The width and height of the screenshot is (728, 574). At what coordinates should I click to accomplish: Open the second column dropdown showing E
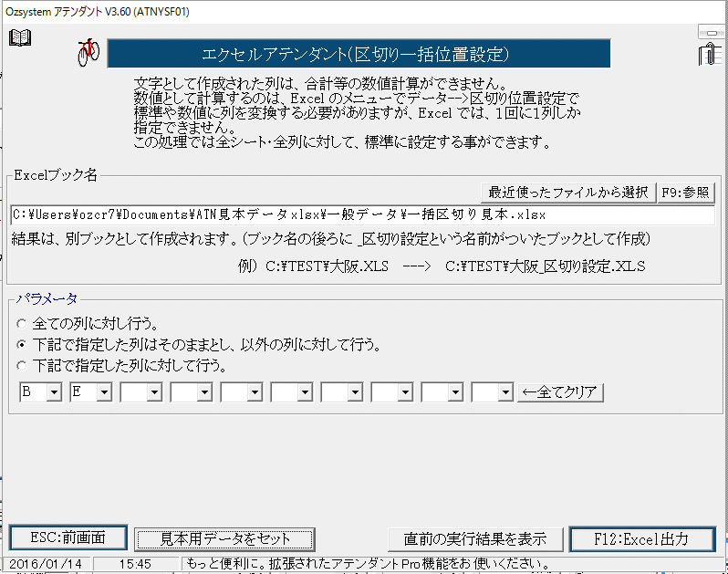[x=104, y=392]
